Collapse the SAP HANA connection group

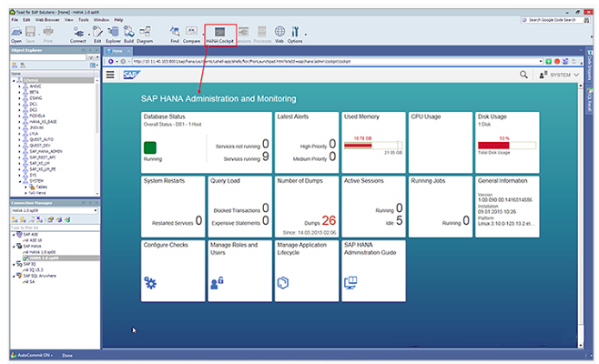point(15,247)
